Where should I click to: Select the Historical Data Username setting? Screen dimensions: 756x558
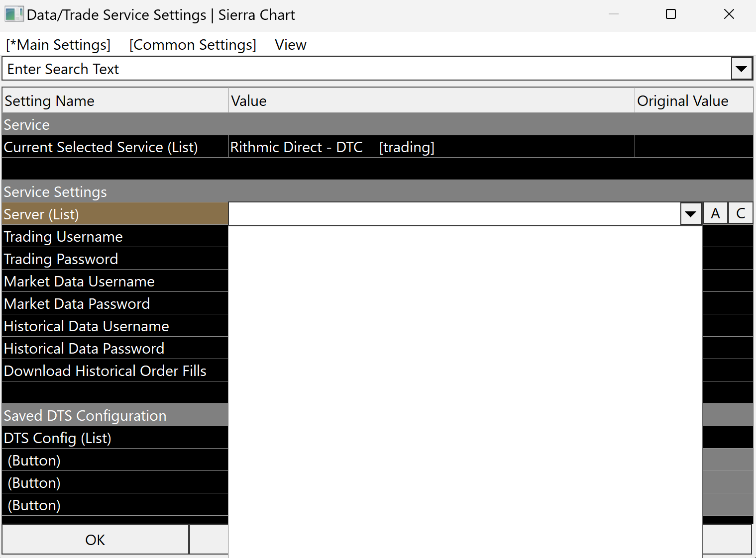(115, 326)
